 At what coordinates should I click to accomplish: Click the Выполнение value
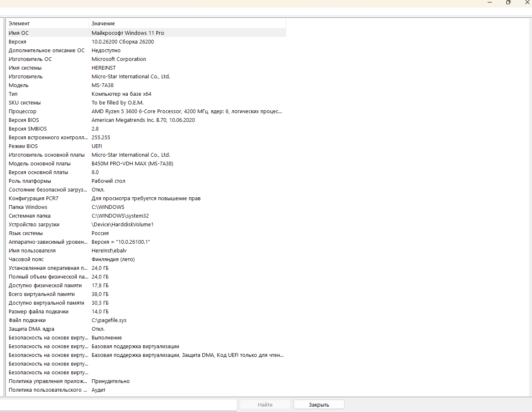pos(107,337)
